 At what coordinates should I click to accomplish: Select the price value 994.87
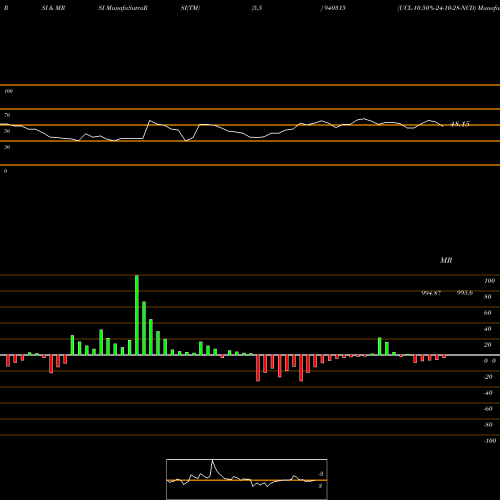(x=431, y=293)
